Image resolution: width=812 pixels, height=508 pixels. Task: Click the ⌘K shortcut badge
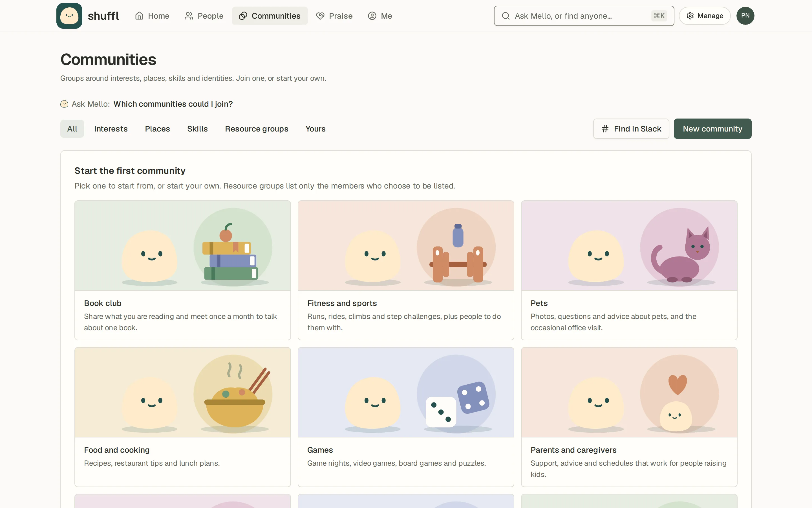click(x=659, y=16)
